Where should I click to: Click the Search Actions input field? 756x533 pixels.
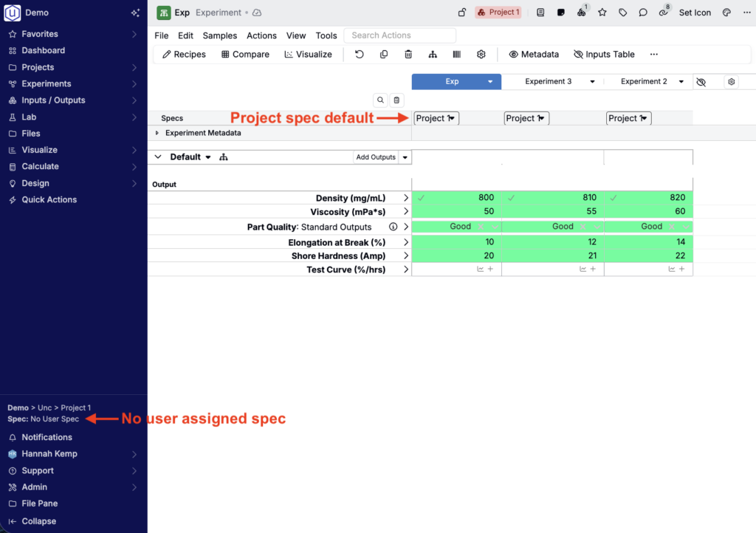coord(399,35)
